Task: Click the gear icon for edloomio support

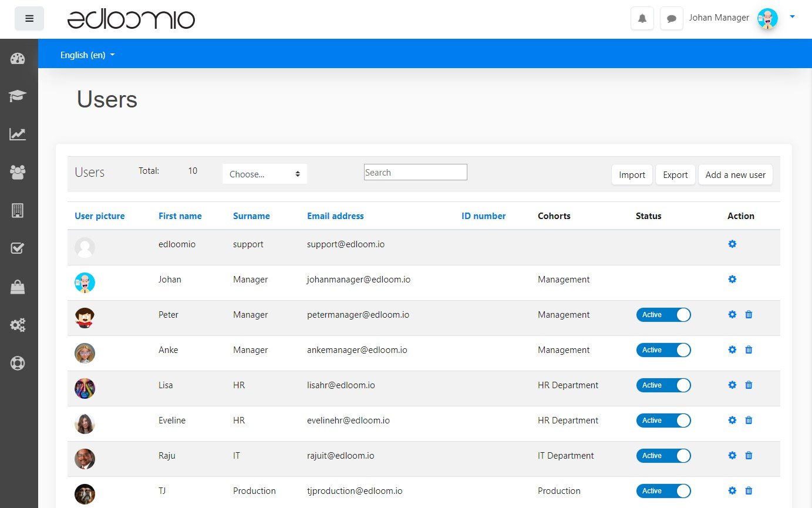Action: click(x=732, y=244)
